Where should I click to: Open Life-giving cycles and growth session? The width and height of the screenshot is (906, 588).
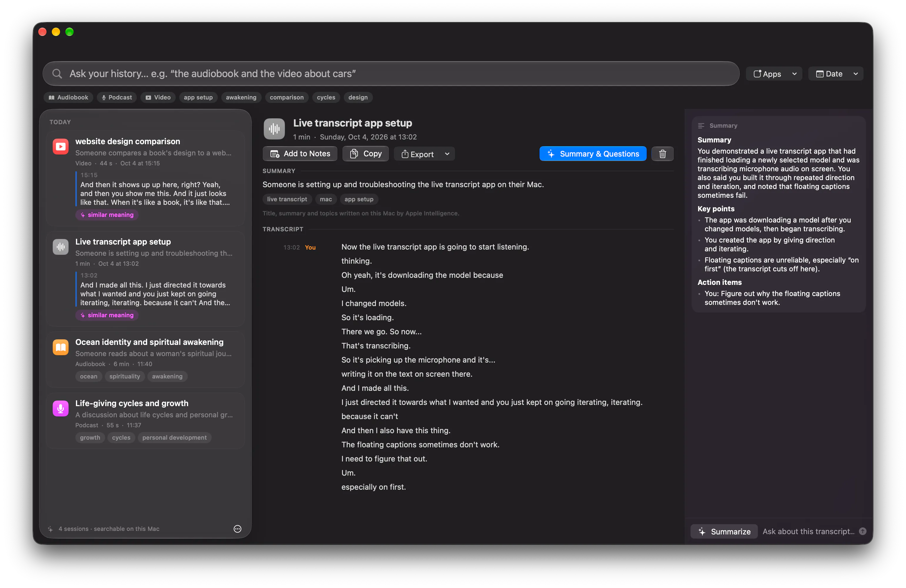point(145,421)
